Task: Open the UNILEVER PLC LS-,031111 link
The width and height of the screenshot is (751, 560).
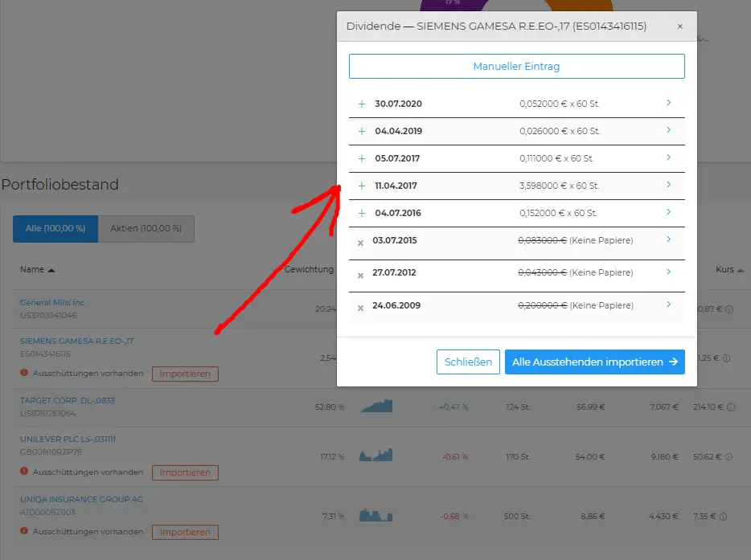Action: click(x=68, y=439)
